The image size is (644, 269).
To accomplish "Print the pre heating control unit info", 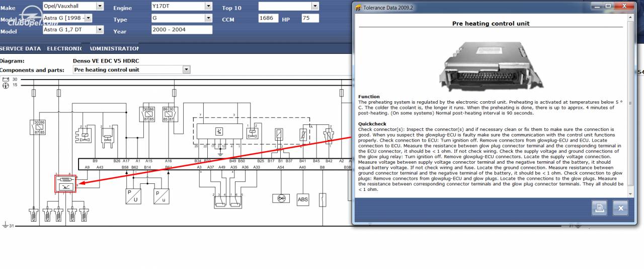I will (599, 208).
